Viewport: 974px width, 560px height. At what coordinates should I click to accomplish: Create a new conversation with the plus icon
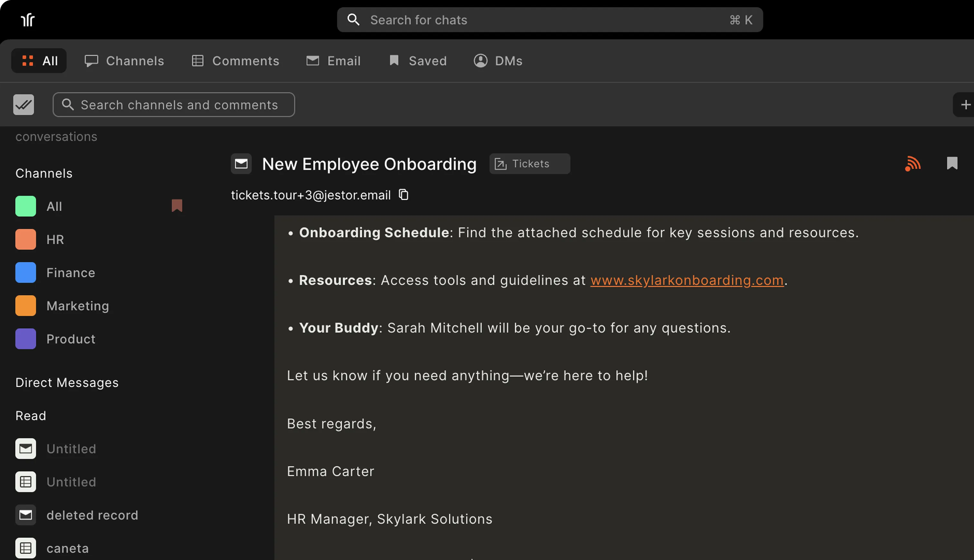click(x=965, y=104)
